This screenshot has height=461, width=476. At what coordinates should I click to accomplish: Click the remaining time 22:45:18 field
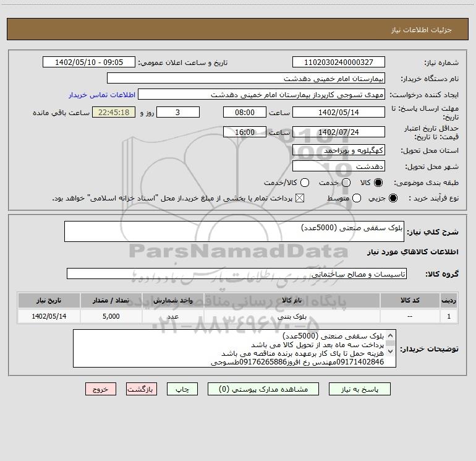114,112
